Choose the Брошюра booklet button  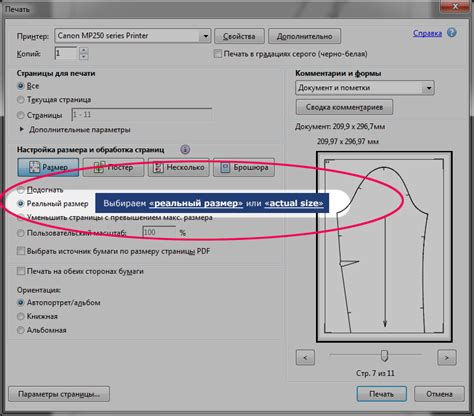pos(244,167)
